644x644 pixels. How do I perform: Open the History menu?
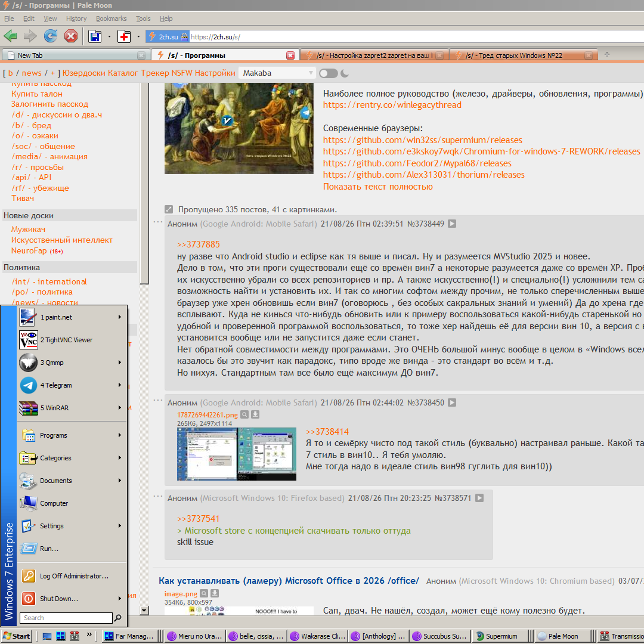[76, 18]
